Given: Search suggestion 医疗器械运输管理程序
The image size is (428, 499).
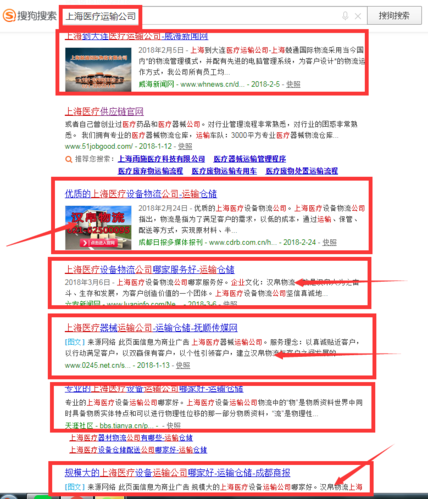Looking at the screenshot, I should pyautogui.click(x=250, y=159).
